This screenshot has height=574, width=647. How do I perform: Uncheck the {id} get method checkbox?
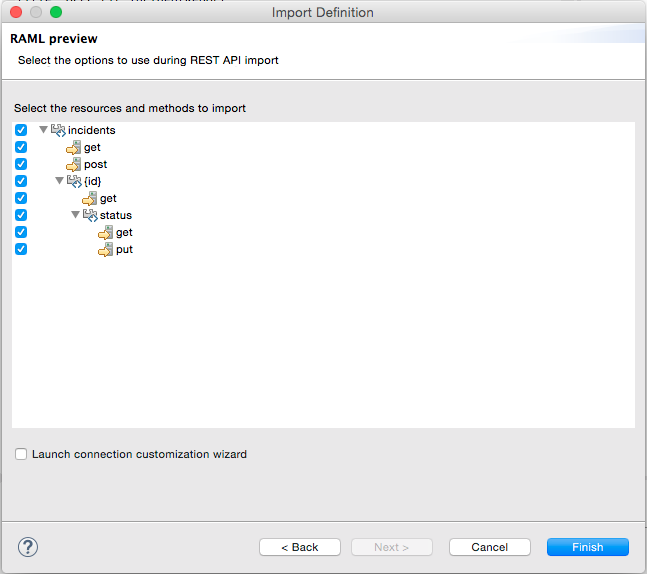[x=21, y=198]
